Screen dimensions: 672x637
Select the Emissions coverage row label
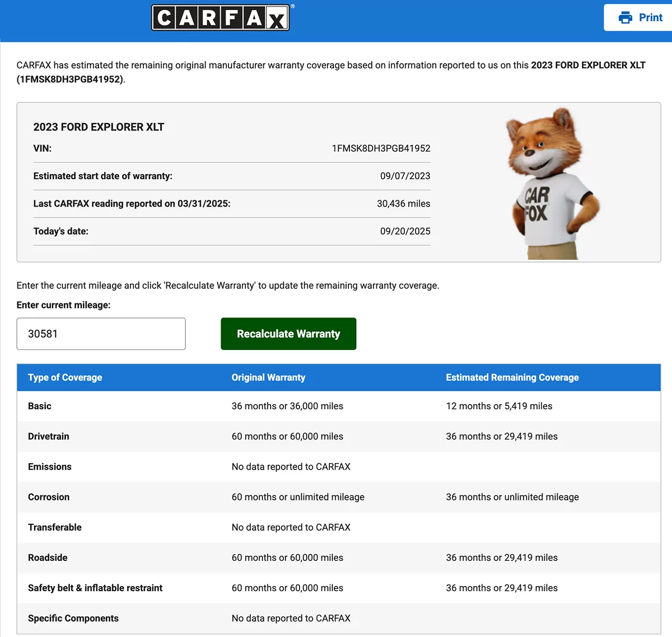tap(50, 467)
